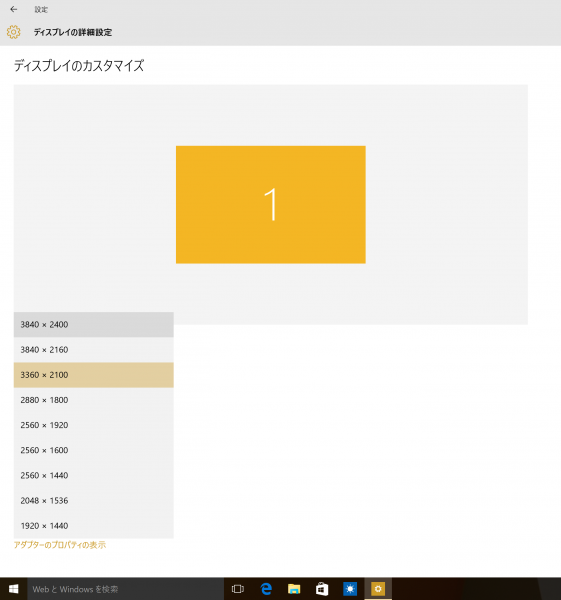Pick 2560 × 1440 from resolution list
The width and height of the screenshot is (561, 600).
coord(94,476)
